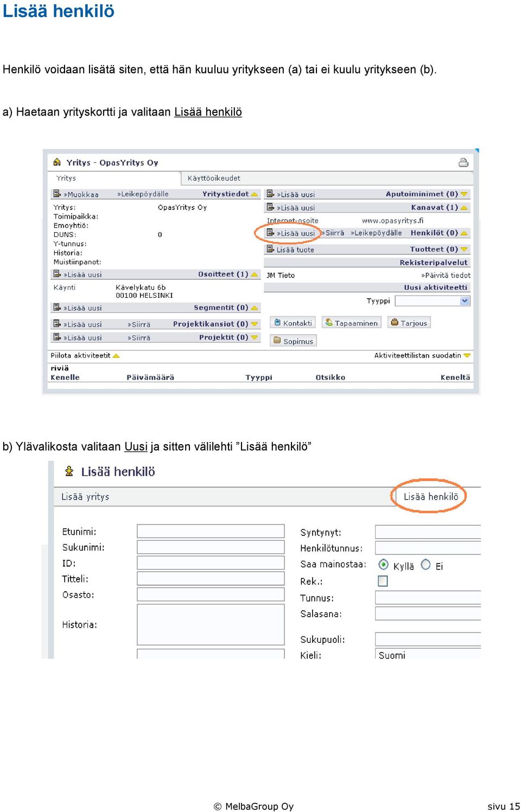Click the icon beside Lisää tuote
The width and height of the screenshot is (521, 812).
pyautogui.click(x=270, y=249)
